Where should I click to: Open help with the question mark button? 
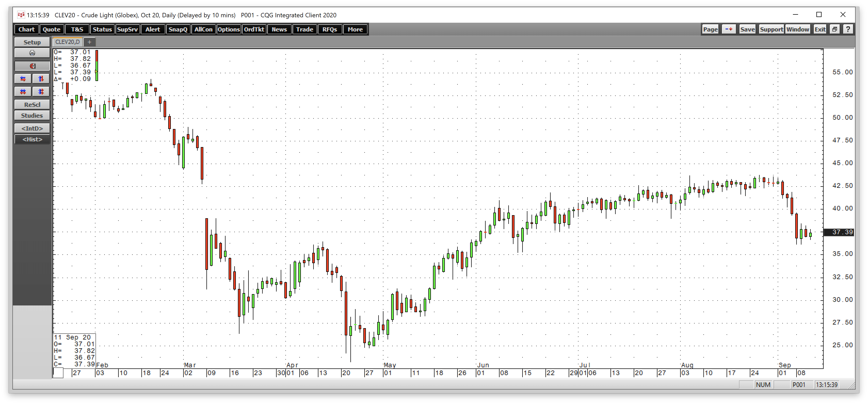click(x=848, y=29)
